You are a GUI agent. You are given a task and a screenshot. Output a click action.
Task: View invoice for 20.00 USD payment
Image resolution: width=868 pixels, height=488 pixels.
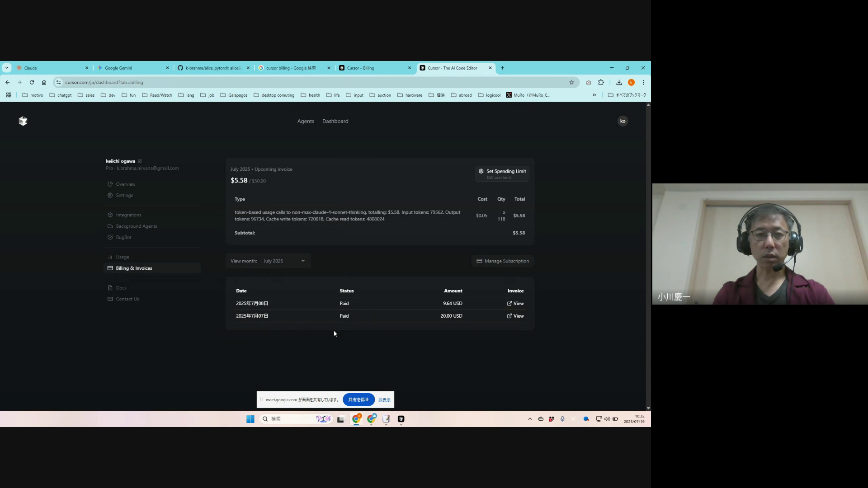tap(515, 316)
